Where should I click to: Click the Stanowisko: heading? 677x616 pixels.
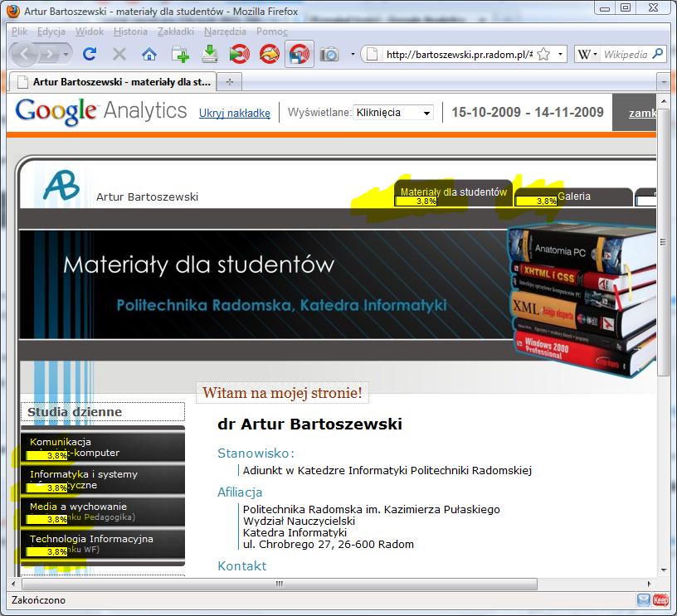(x=256, y=454)
